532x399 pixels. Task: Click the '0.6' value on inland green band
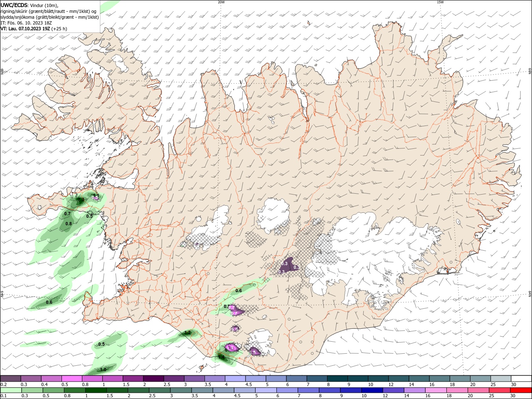239,291
